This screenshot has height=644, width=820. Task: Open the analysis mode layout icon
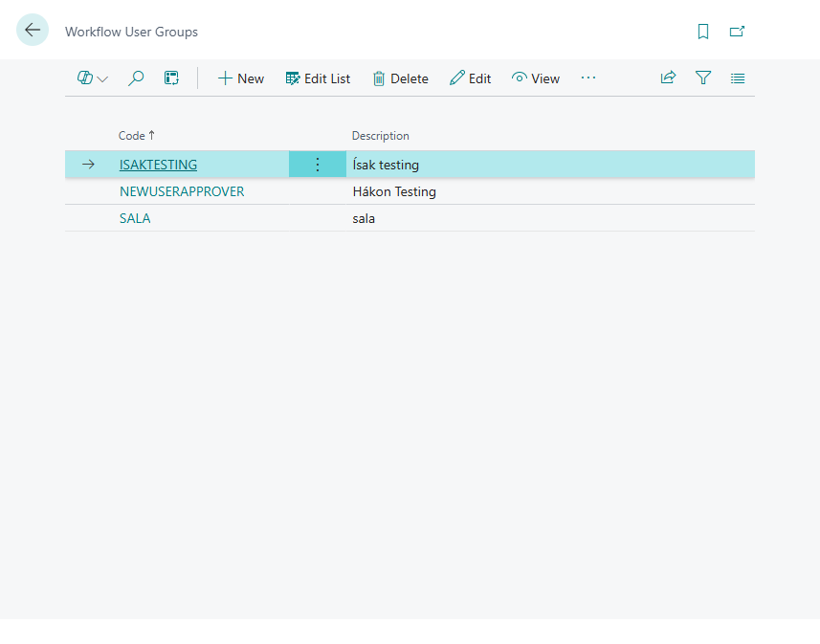click(x=171, y=78)
